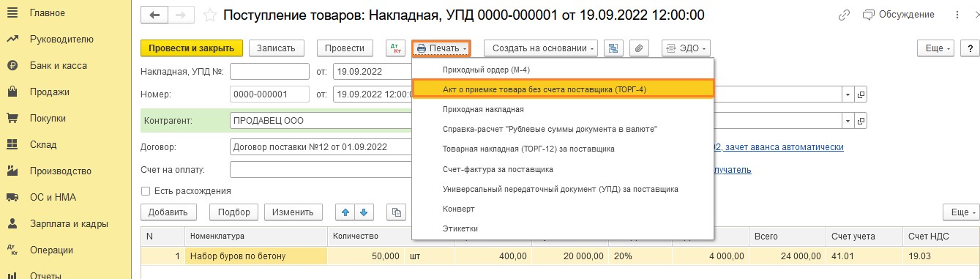Open Производство factory icon in sidebar
980x279 pixels.
coord(12,171)
